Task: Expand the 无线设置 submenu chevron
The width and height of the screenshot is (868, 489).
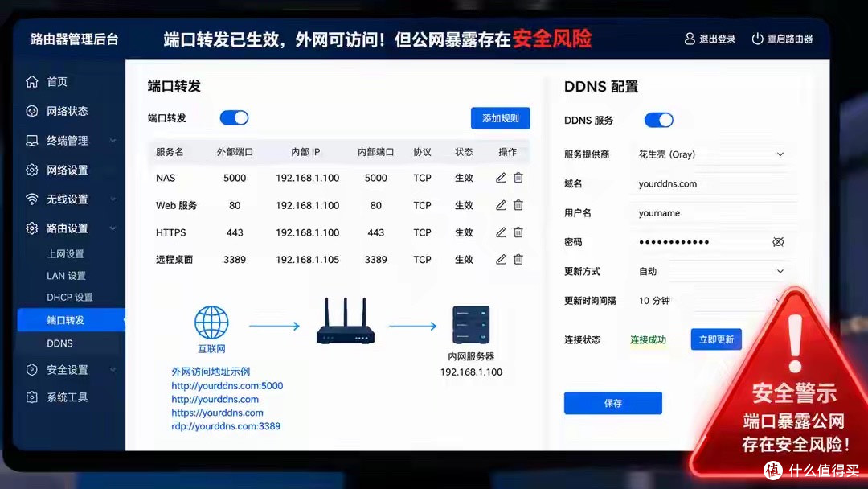Action: pyautogui.click(x=113, y=199)
